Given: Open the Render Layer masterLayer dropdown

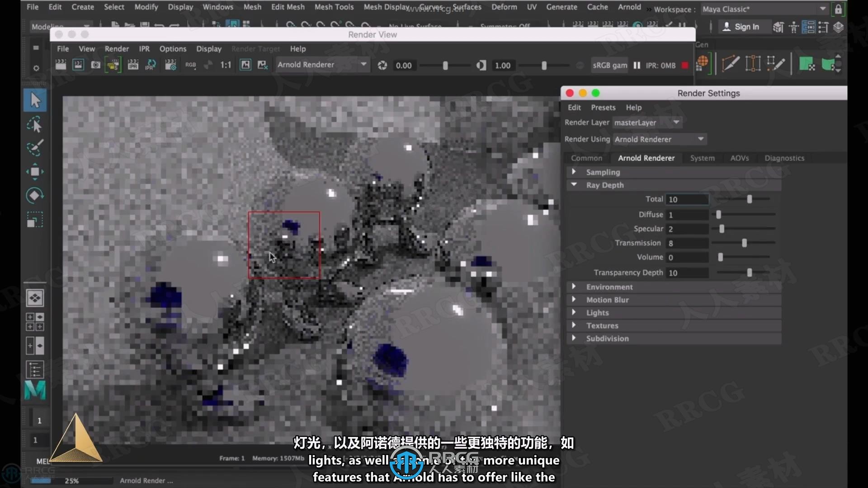Looking at the screenshot, I should coord(647,122).
